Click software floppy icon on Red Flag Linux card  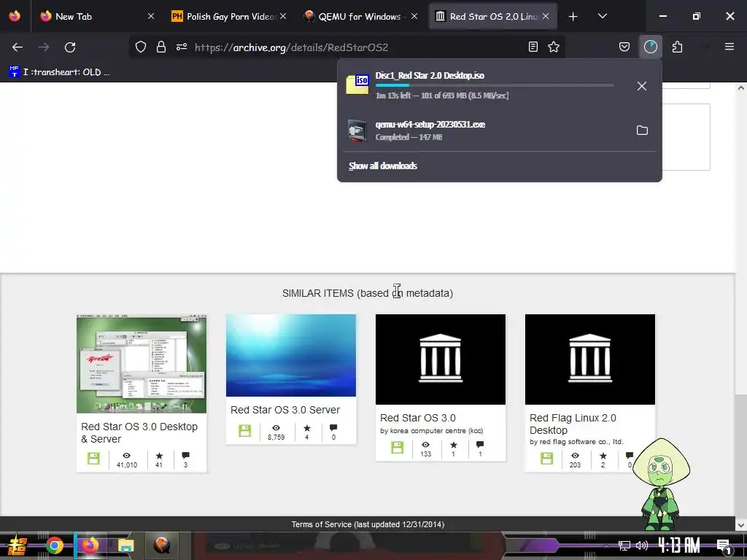point(547,459)
